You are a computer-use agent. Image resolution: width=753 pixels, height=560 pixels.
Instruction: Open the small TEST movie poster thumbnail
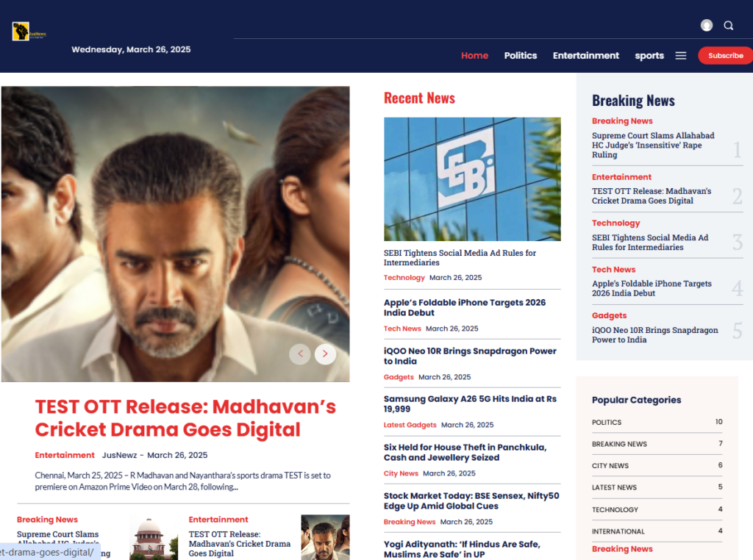pyautogui.click(x=325, y=537)
